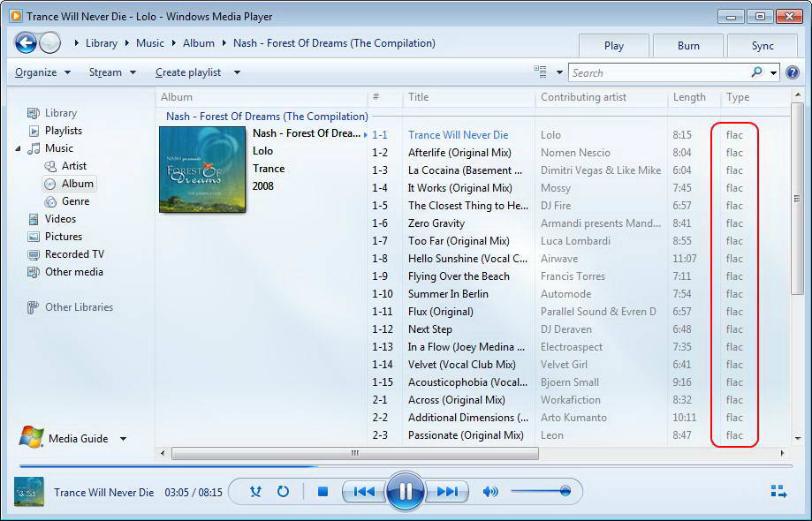
Task: Click the Forest Of Dreams album cover
Action: (x=202, y=170)
